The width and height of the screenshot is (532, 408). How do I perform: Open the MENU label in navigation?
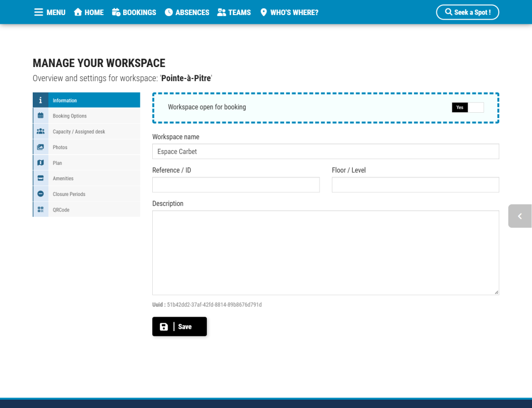(56, 12)
